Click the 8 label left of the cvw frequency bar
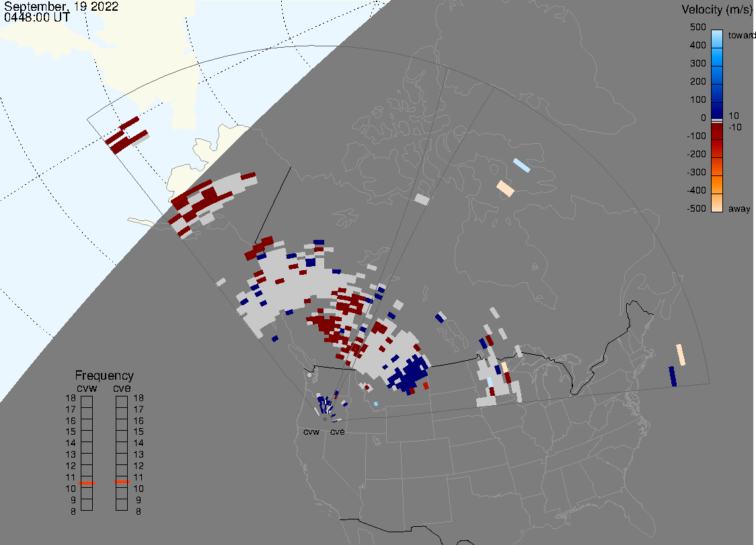 pos(73,511)
